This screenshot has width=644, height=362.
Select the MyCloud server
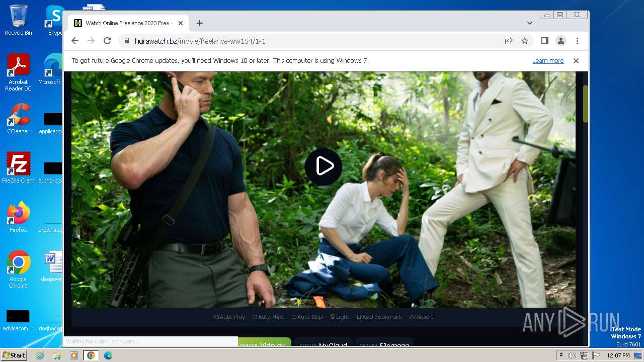pyautogui.click(x=323, y=342)
